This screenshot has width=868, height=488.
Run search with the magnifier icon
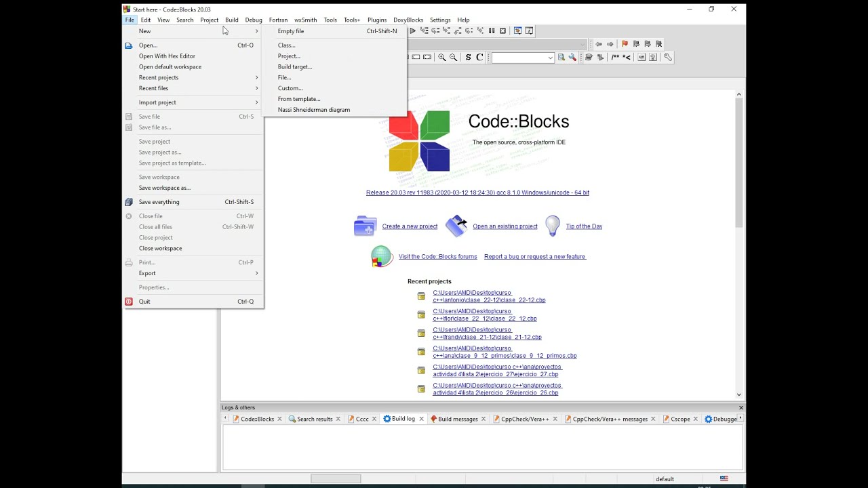tap(561, 58)
